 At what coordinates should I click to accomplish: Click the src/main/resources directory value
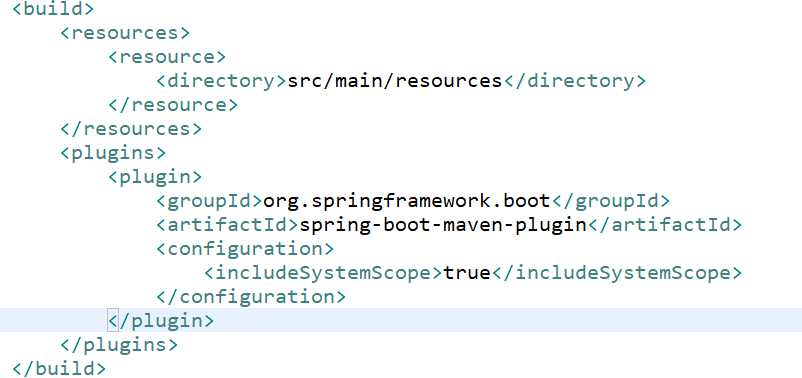click(394, 81)
